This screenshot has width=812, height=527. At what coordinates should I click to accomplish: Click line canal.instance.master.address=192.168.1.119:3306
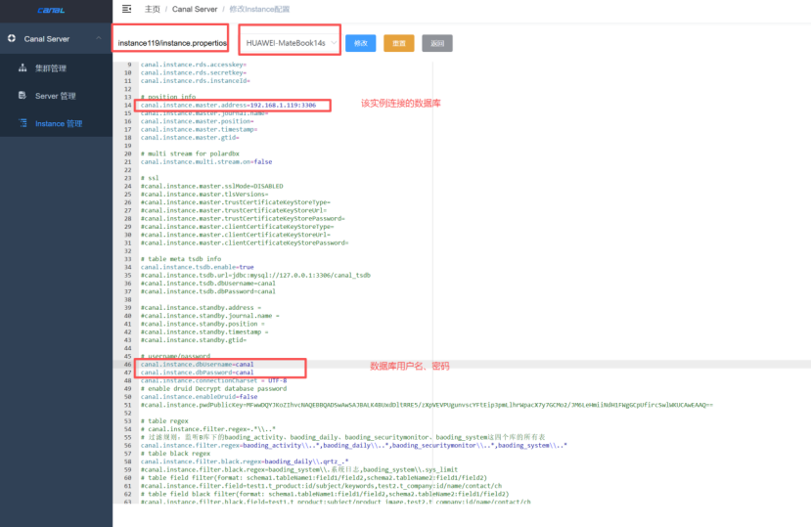pos(228,105)
